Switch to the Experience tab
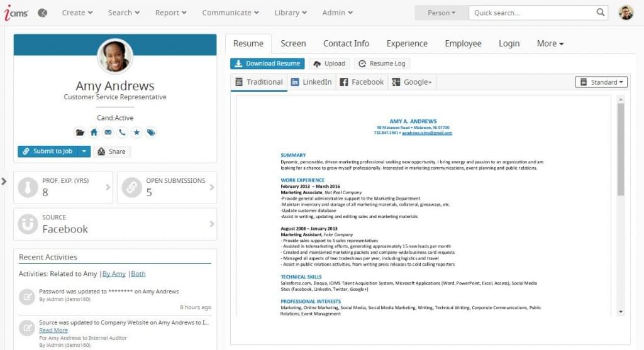Viewport: 644px width, 350px height. (x=407, y=43)
